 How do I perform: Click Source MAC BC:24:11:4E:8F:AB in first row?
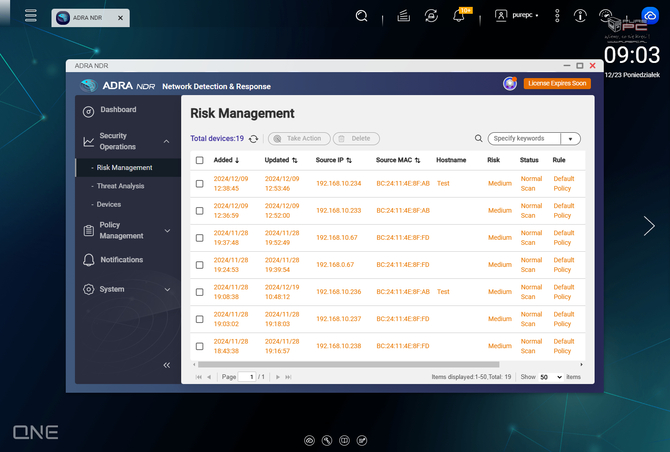coord(403,184)
